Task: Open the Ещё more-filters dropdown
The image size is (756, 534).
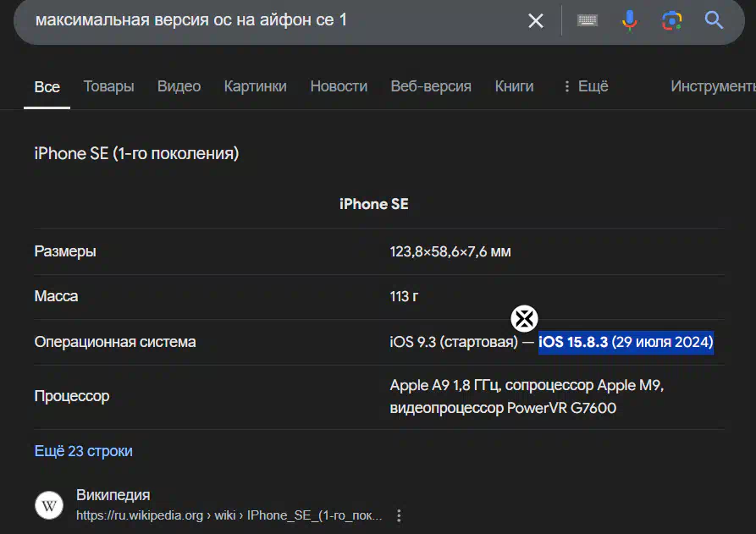Action: 587,86
